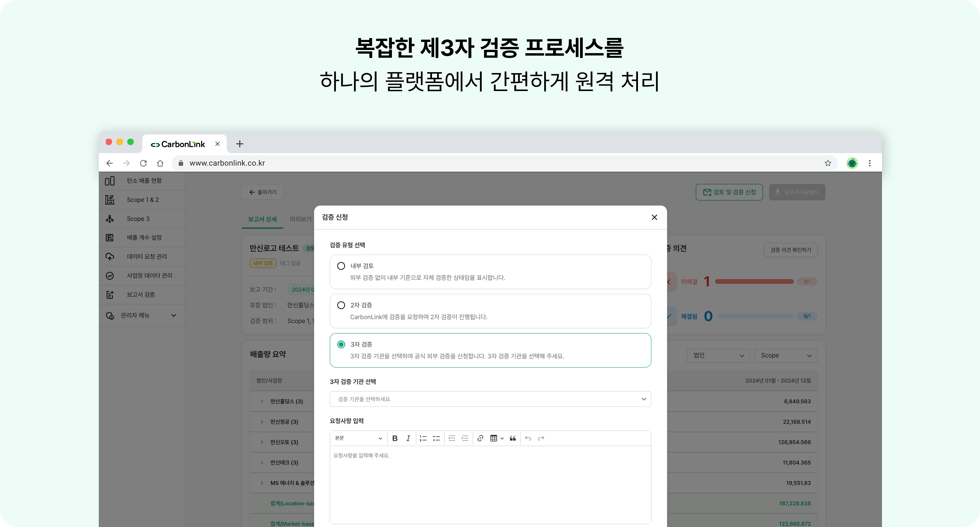Open the 검증 기관을 선택하세요 dropdown

pyautogui.click(x=490, y=399)
